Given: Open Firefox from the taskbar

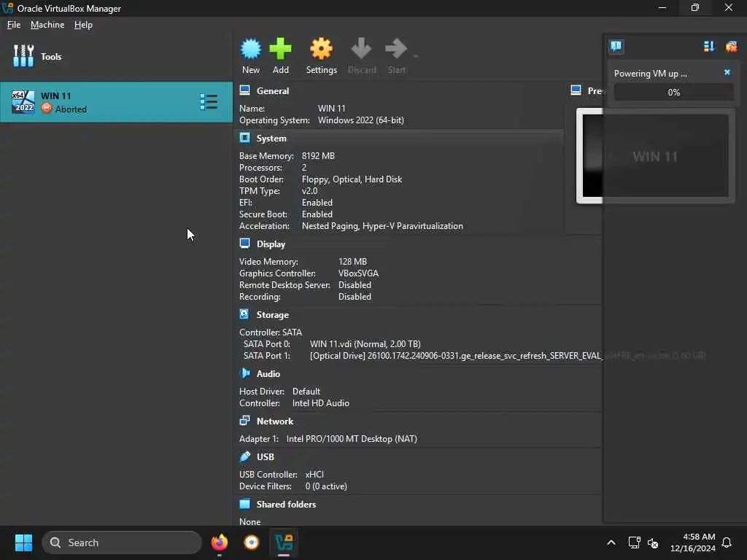Looking at the screenshot, I should pyautogui.click(x=219, y=542).
